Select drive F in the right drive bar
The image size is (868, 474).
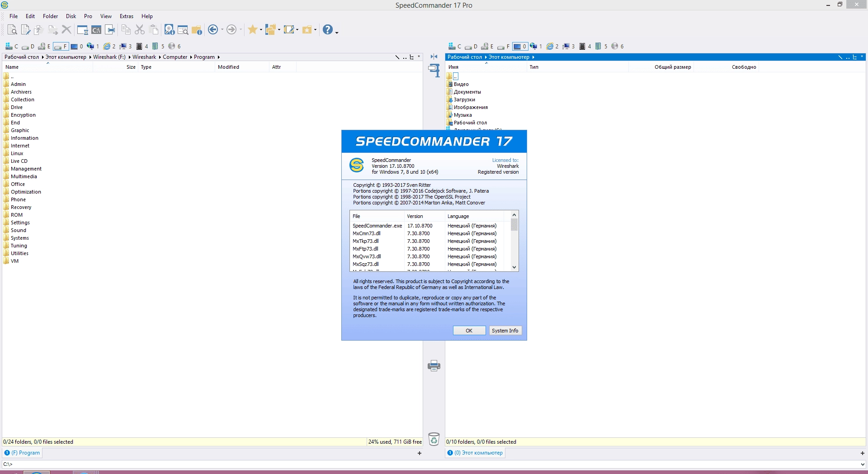(503, 46)
